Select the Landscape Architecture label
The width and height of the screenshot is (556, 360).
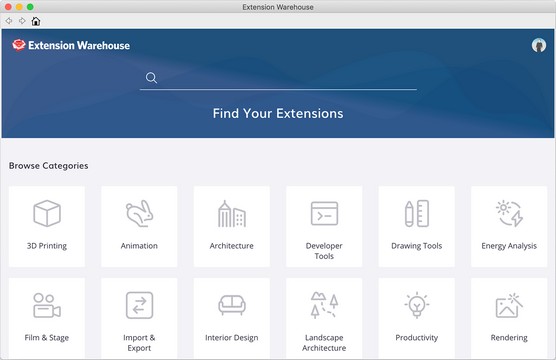point(324,343)
